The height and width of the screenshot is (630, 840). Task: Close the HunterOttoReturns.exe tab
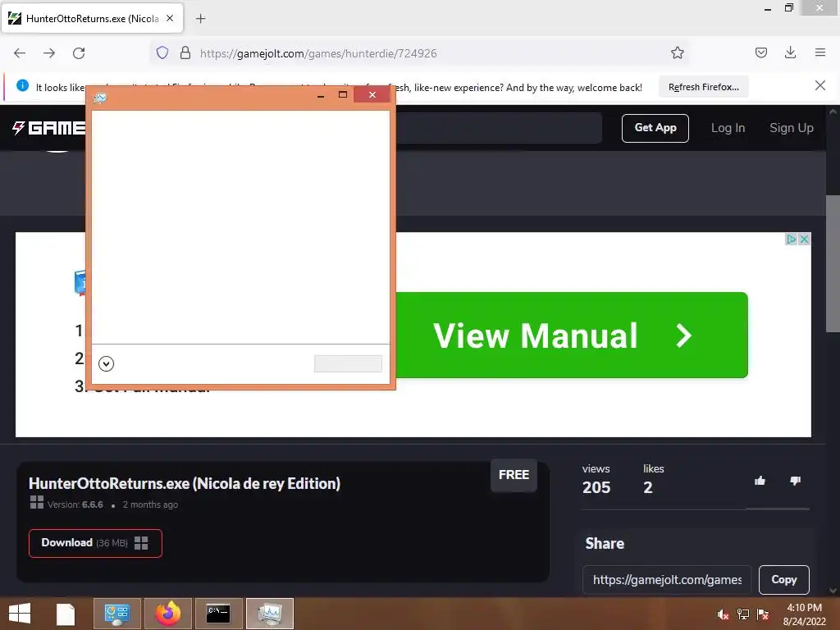tap(170, 18)
